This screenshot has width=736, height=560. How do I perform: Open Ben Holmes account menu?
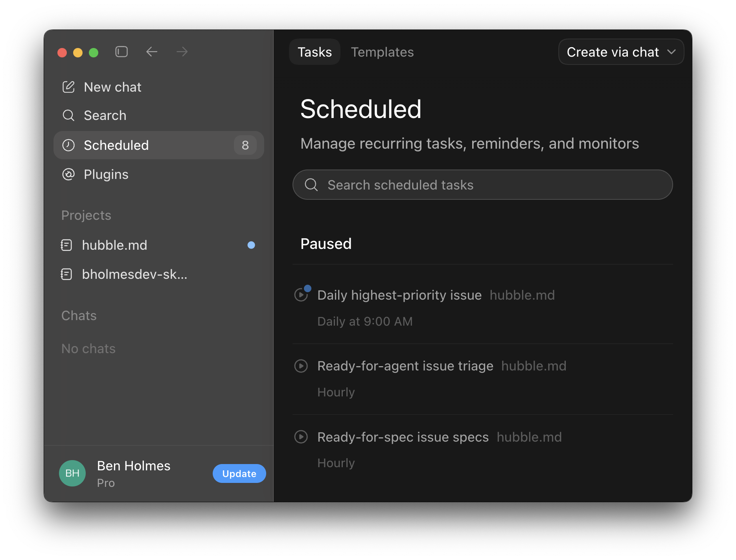(x=134, y=473)
